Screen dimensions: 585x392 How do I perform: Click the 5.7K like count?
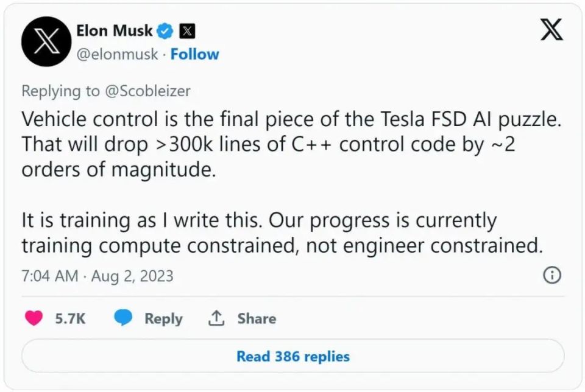point(70,318)
